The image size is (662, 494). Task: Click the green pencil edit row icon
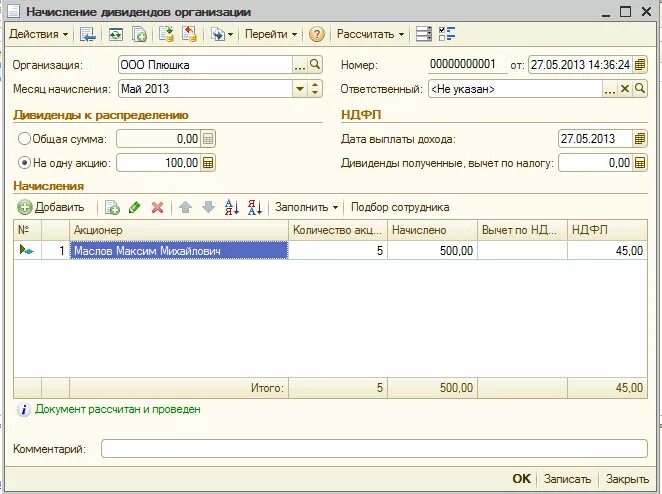135,207
